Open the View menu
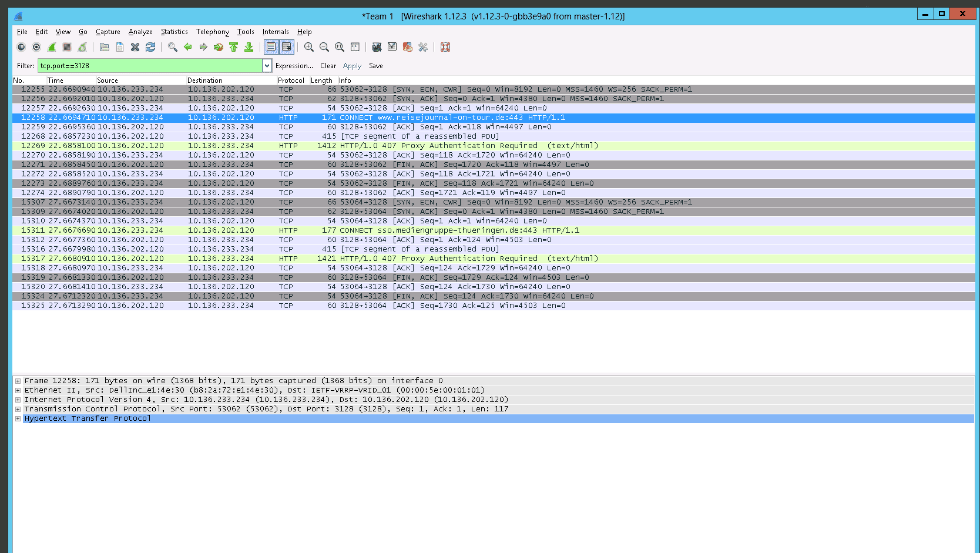 [x=63, y=32]
